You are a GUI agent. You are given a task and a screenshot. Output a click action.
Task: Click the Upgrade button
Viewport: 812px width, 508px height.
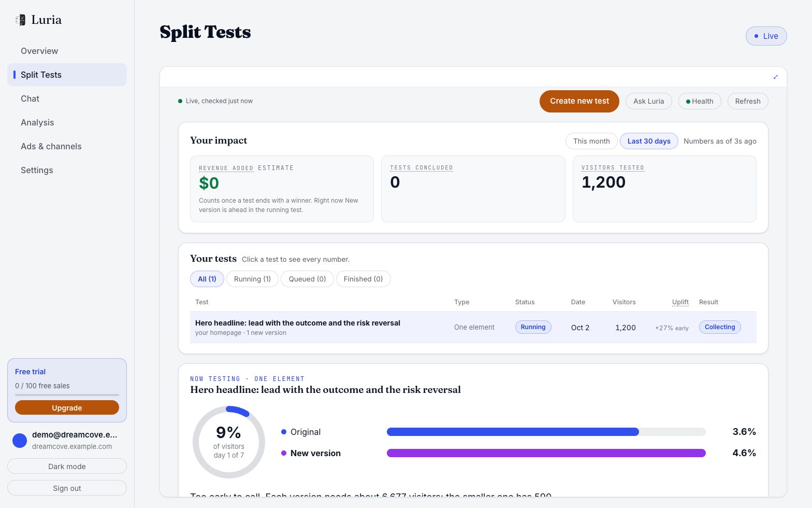pos(67,408)
